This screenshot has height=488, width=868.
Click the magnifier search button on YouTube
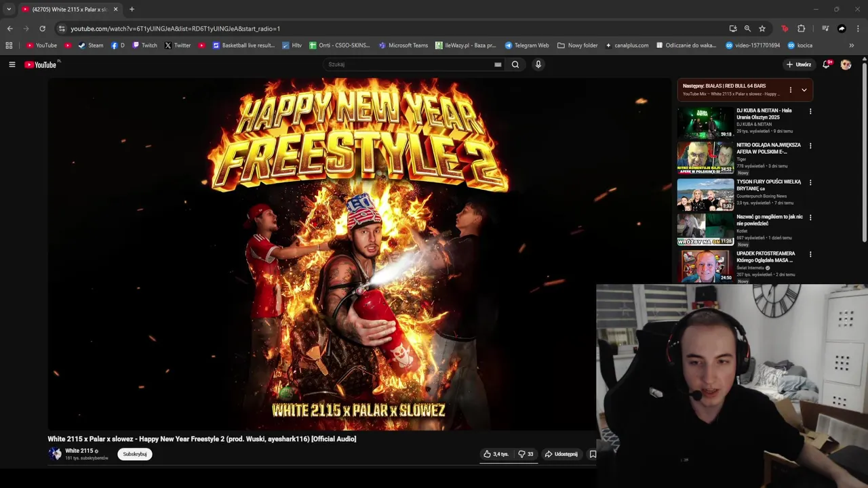pos(515,64)
